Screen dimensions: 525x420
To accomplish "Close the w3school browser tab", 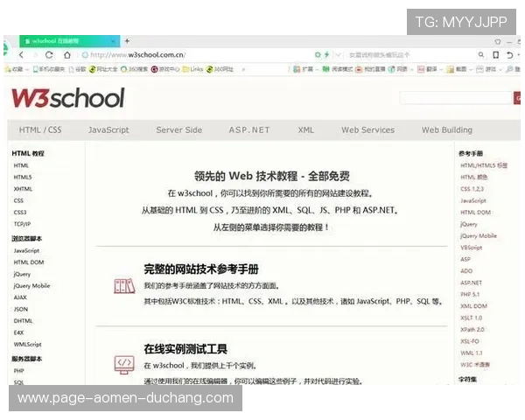I will (x=114, y=41).
